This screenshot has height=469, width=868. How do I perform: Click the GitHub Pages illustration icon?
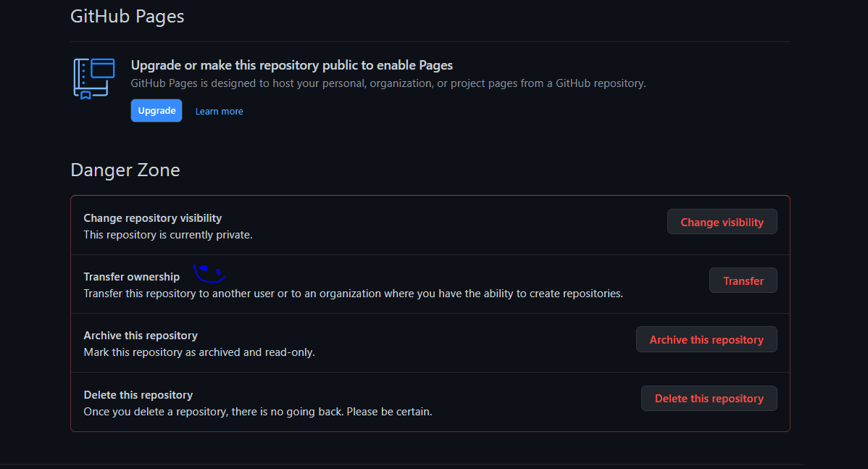(x=94, y=78)
